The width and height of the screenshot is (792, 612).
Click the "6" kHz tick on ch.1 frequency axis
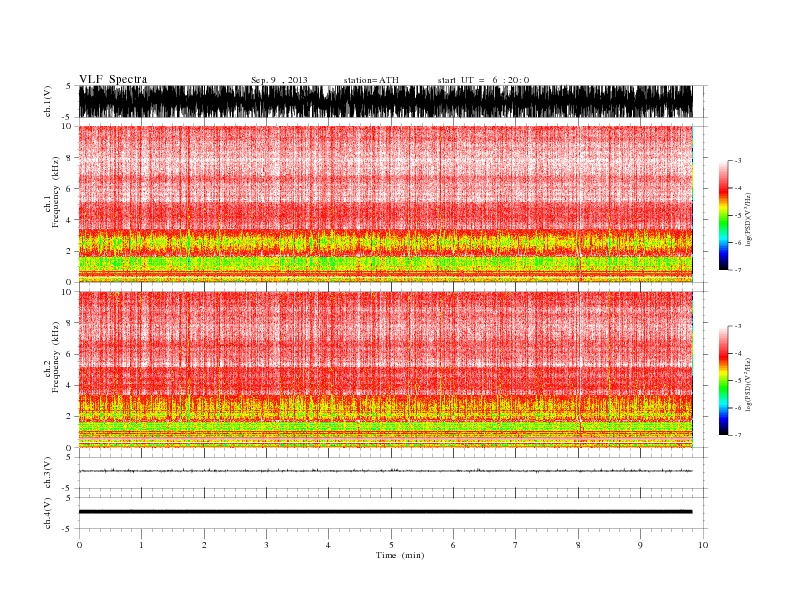68,188
